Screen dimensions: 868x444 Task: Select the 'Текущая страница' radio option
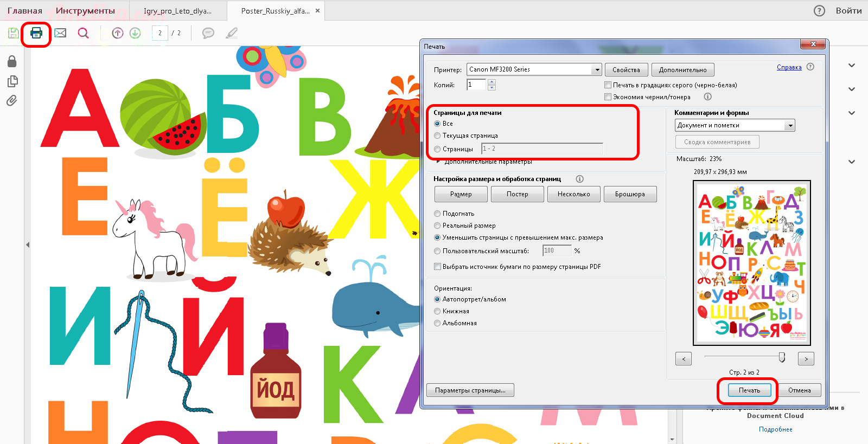(438, 136)
